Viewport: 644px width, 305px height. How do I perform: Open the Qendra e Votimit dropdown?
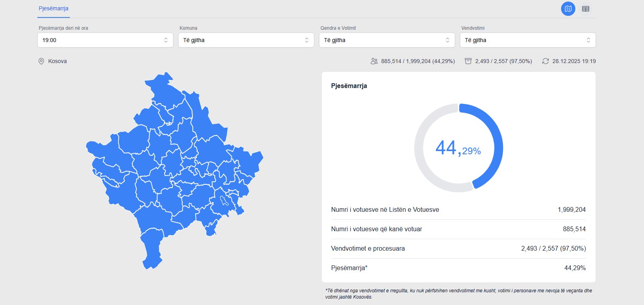pyautogui.click(x=387, y=40)
